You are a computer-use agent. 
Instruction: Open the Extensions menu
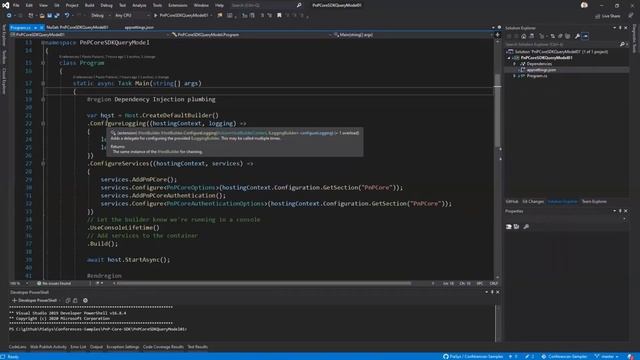click(x=178, y=5)
